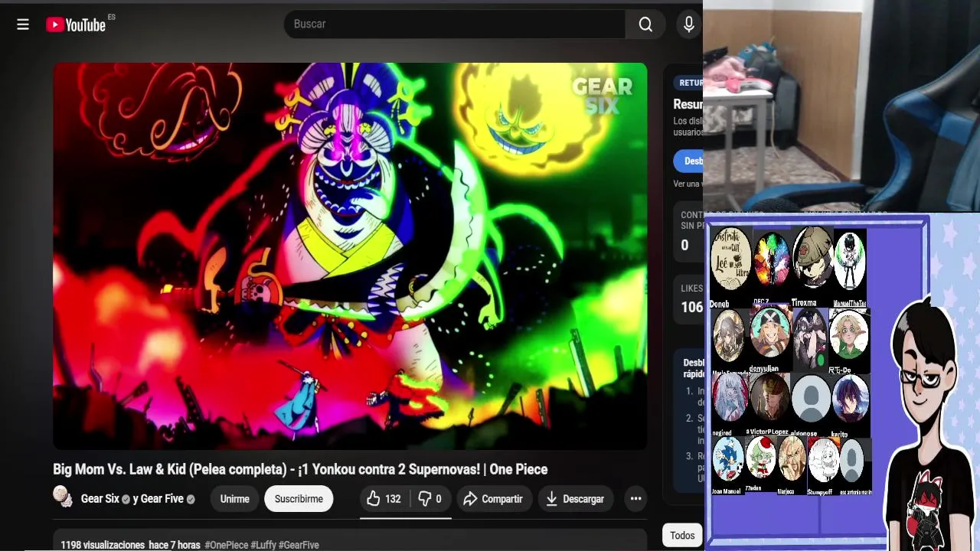Start voice search with the microphone

pos(688,24)
